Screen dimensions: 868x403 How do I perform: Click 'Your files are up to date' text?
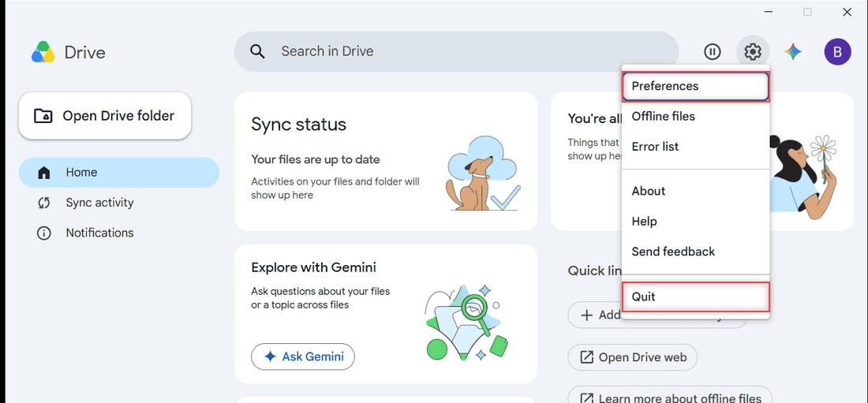click(x=316, y=160)
